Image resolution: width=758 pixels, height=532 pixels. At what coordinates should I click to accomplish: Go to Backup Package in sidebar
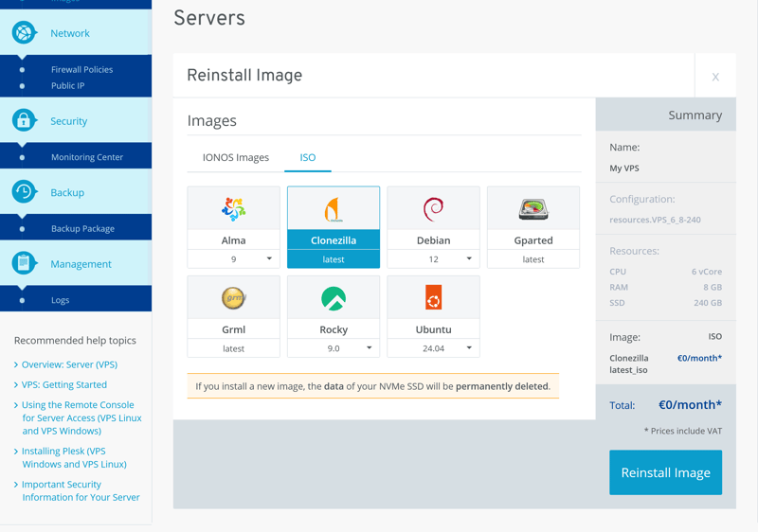click(82, 228)
